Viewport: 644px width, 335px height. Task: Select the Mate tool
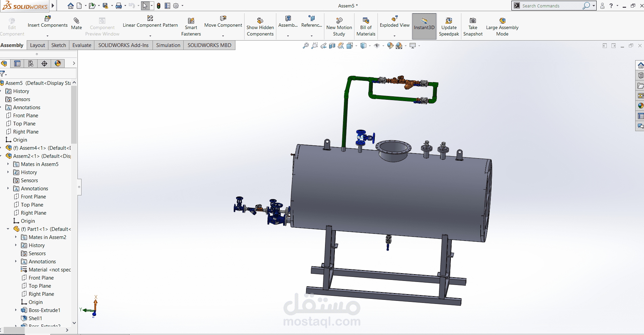(x=76, y=24)
